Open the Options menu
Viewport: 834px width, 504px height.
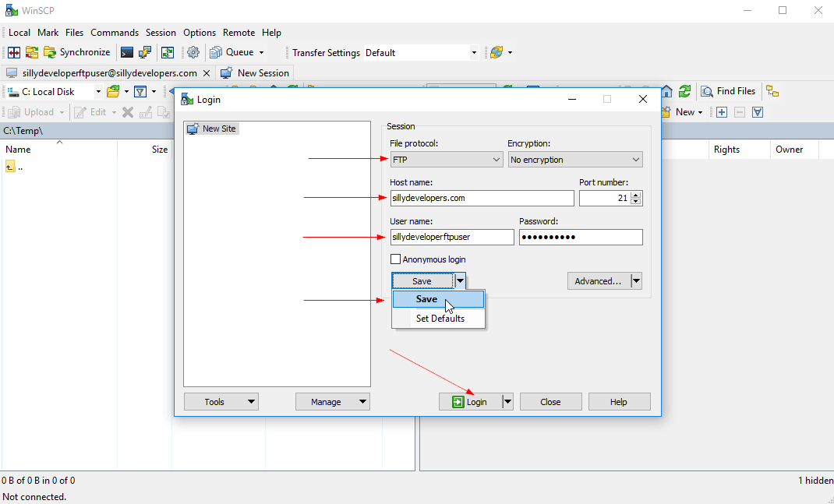tap(200, 33)
